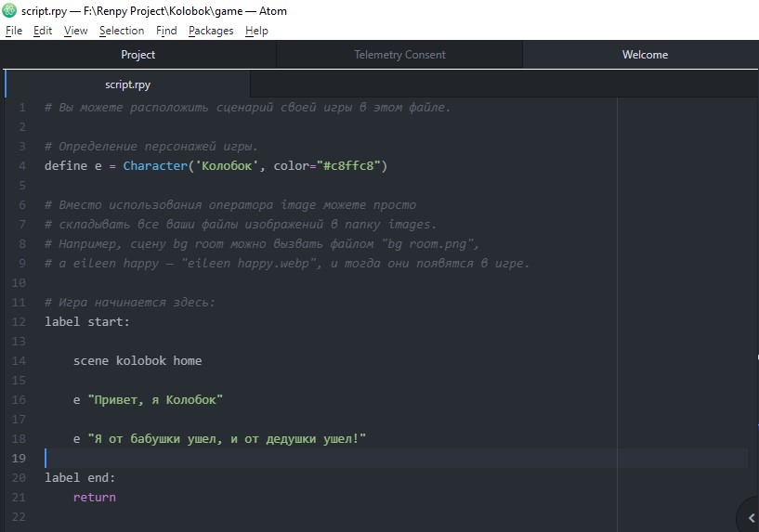Open the Packages menu
The image size is (759, 532).
point(211,31)
